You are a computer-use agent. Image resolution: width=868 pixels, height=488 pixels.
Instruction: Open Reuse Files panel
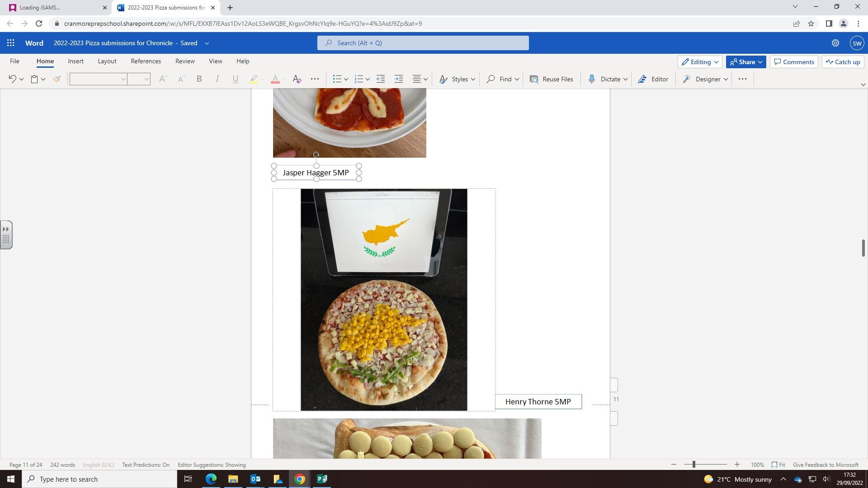pyautogui.click(x=552, y=79)
